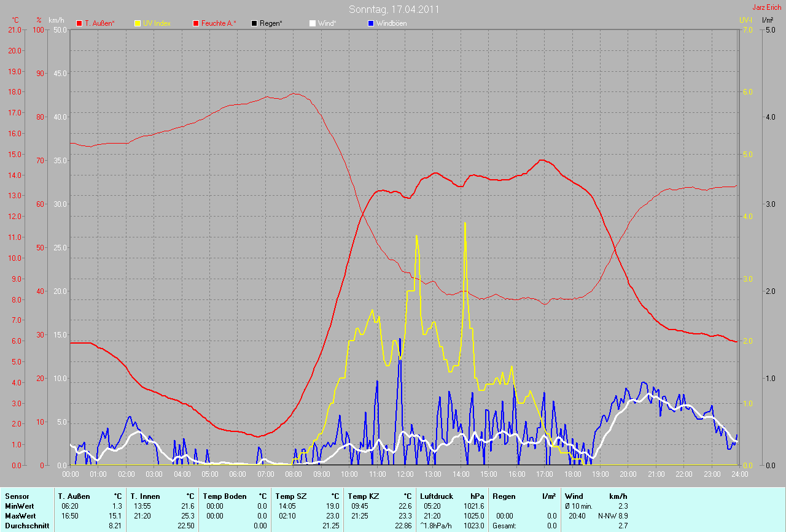Click the 'N-NW 8.9' wind maximum value
The width and height of the screenshot is (786, 532).
point(613,516)
